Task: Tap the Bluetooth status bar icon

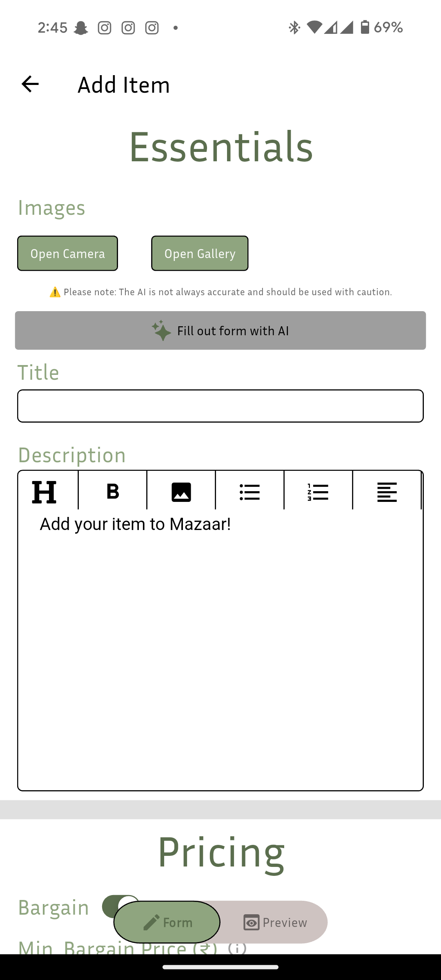Action: (x=294, y=27)
